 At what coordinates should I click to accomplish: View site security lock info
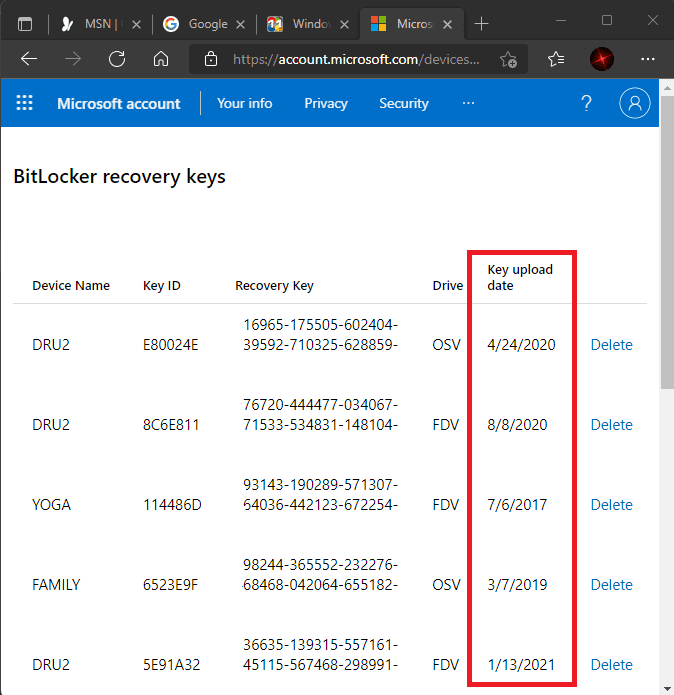[x=211, y=59]
